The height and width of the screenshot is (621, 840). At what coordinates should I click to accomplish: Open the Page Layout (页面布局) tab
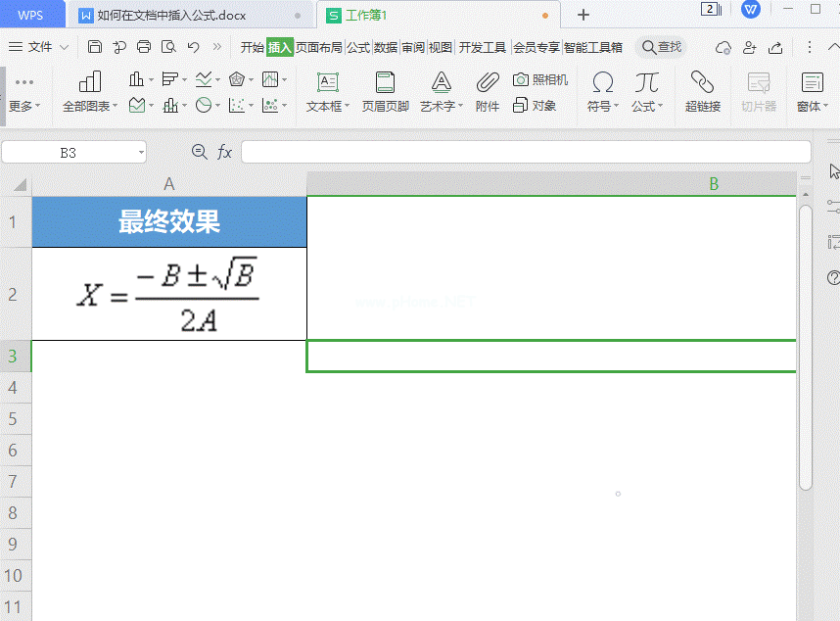point(319,47)
